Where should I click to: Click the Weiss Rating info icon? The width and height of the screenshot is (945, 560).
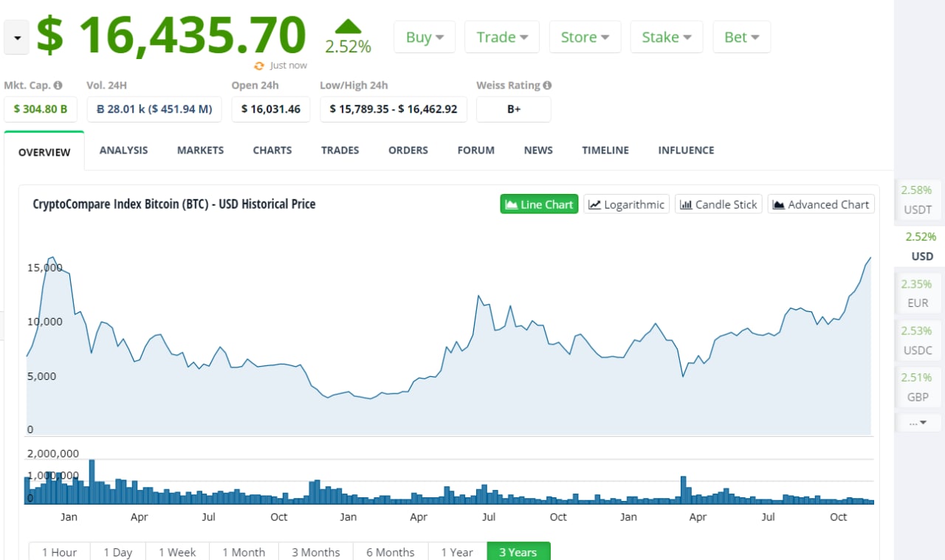click(547, 86)
